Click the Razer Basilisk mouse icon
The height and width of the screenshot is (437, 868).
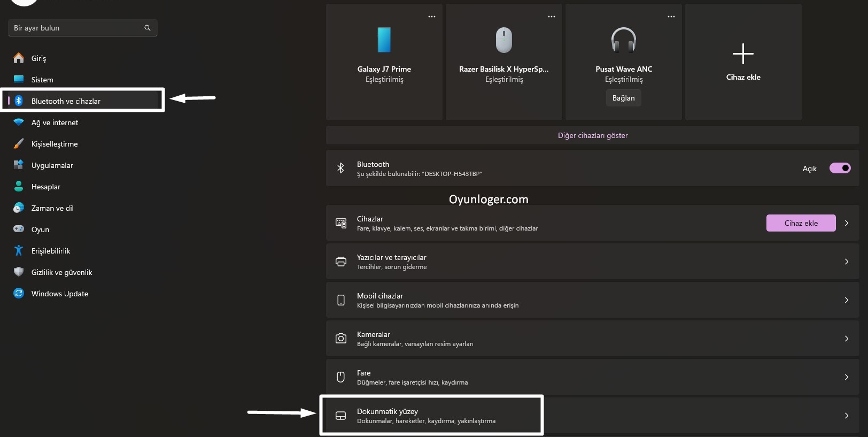coord(504,40)
